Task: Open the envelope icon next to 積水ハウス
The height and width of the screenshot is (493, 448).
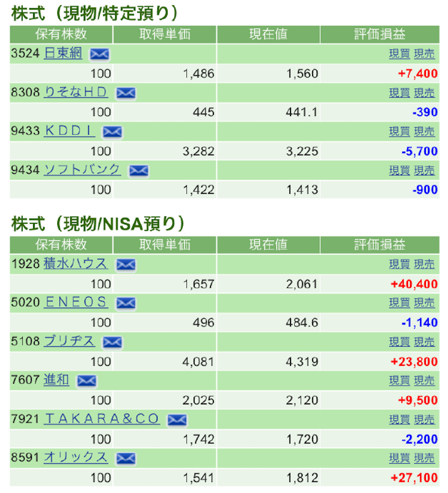Action: [126, 265]
